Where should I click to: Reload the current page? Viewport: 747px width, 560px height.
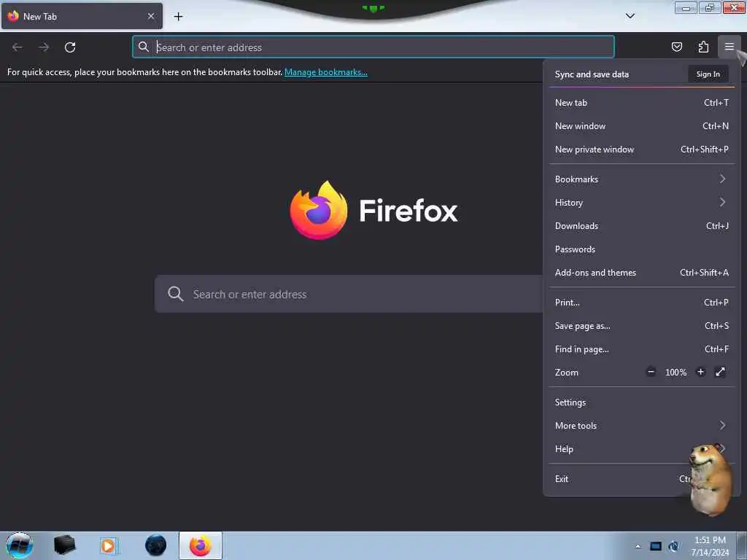(70, 47)
